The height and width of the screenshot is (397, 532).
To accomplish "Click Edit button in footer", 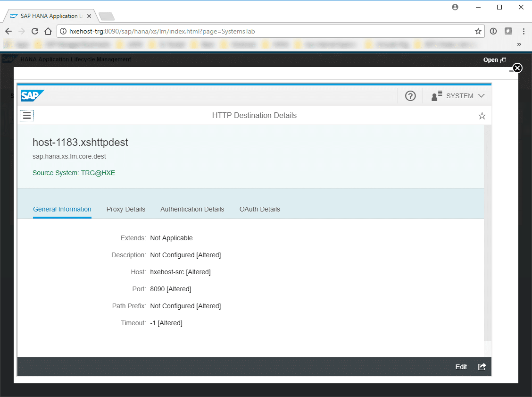I will [461, 367].
